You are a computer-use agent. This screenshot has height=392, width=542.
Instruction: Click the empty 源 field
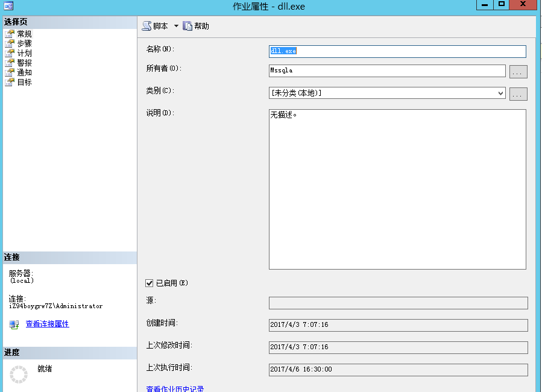[398, 303]
